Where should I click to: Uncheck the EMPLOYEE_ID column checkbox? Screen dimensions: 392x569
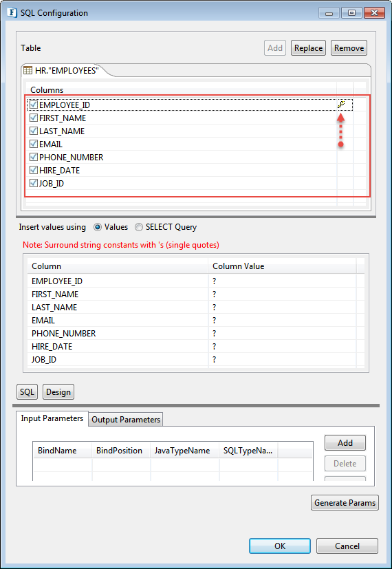coord(34,105)
